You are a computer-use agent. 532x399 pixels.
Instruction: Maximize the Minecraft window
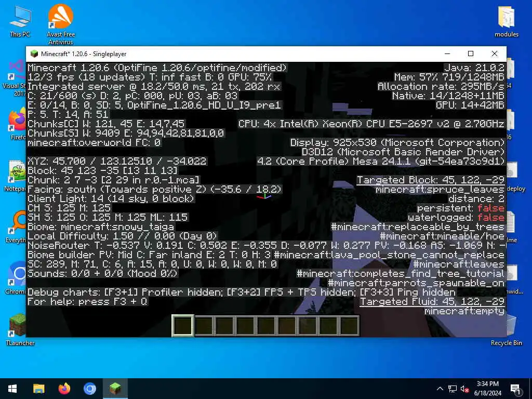471,54
